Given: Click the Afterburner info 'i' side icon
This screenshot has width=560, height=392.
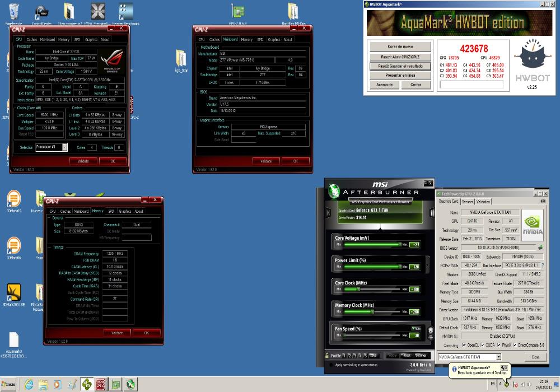Looking at the screenshot, I should click(432, 213).
